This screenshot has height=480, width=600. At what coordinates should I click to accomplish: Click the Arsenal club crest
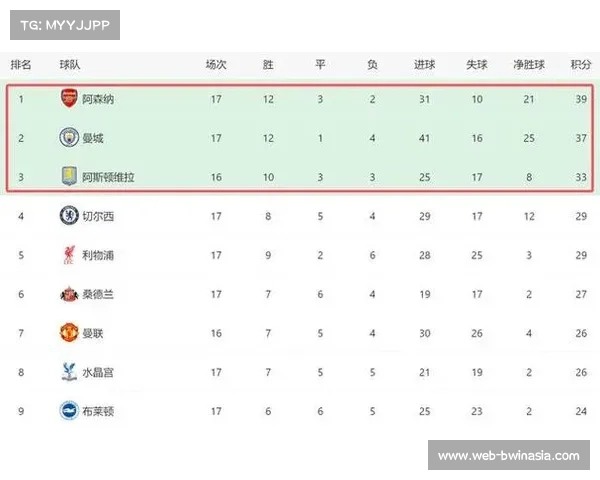pos(69,100)
